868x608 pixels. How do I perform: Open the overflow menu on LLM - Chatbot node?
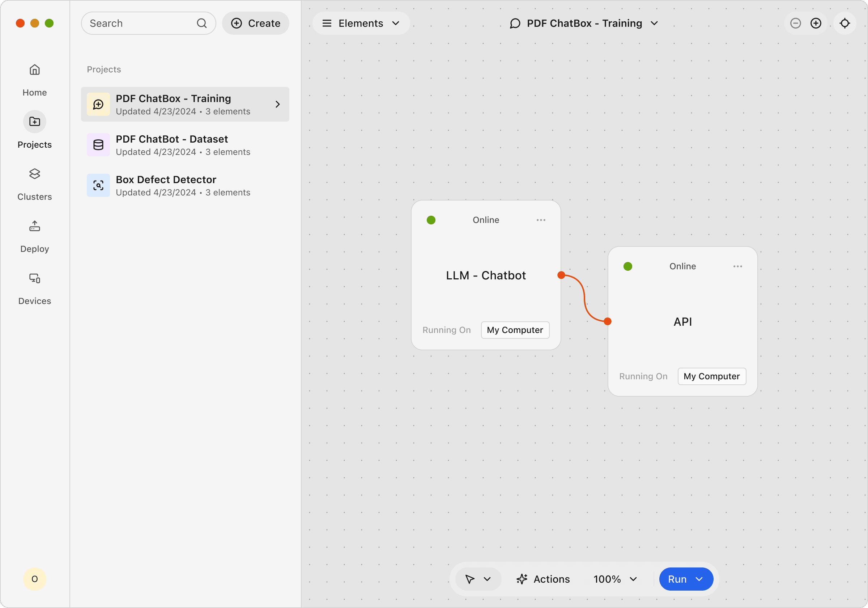[541, 220]
